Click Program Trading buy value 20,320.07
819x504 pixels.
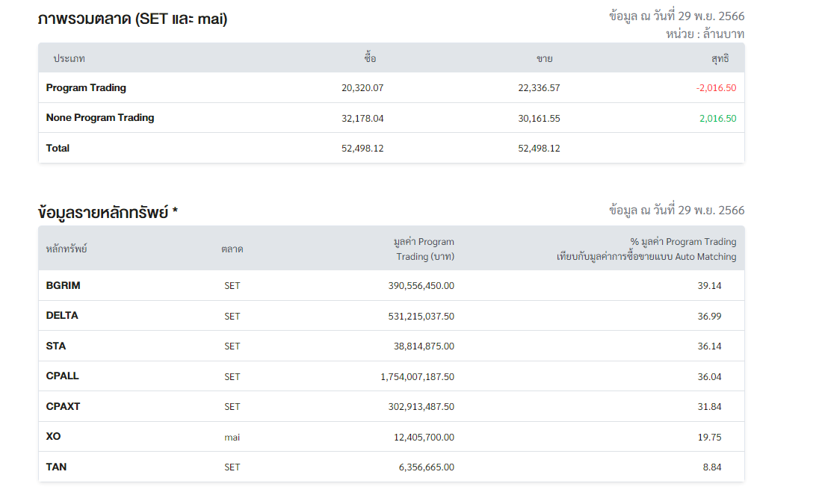pos(362,88)
